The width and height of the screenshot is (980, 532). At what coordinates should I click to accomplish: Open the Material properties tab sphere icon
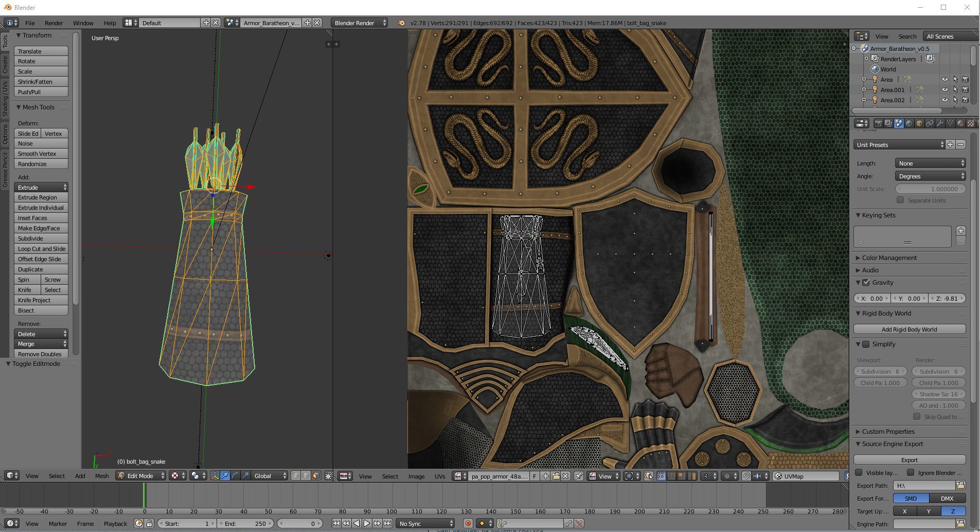pyautogui.click(x=960, y=123)
